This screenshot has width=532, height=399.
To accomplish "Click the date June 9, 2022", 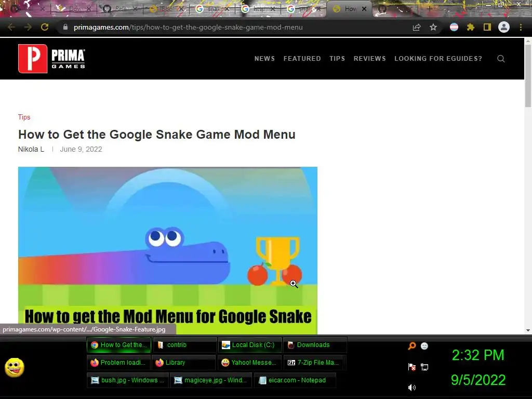I will (x=81, y=149).
